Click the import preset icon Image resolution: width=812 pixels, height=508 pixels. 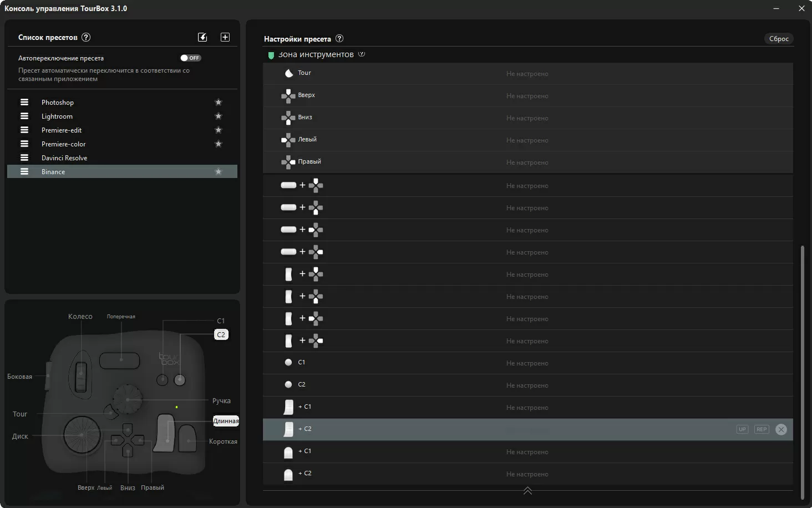(x=202, y=37)
